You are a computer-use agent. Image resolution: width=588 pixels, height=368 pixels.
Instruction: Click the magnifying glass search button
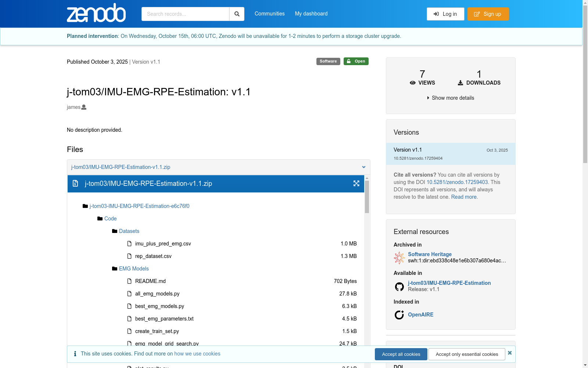point(237,14)
